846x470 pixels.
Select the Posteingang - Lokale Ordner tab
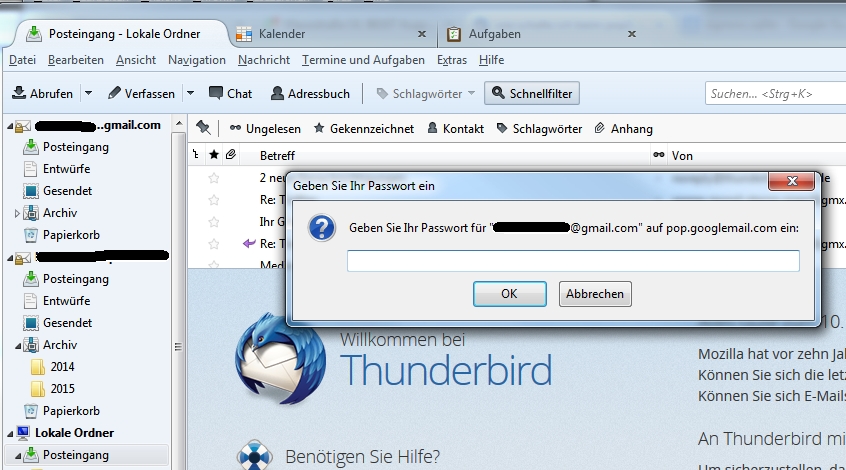[124, 34]
